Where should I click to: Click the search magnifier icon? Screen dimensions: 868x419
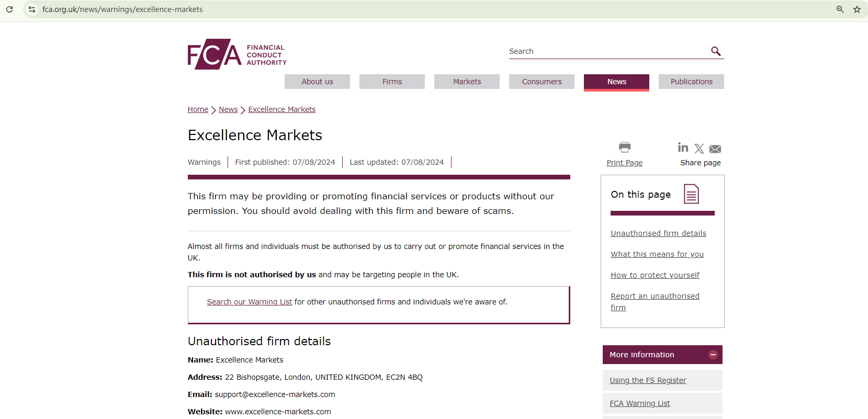coord(716,51)
